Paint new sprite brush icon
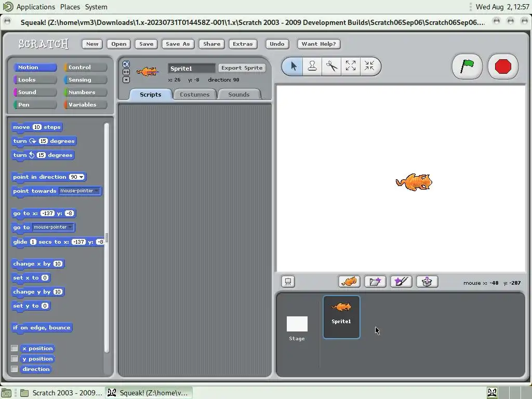Viewport: 532px width, 399px height. coord(402,282)
